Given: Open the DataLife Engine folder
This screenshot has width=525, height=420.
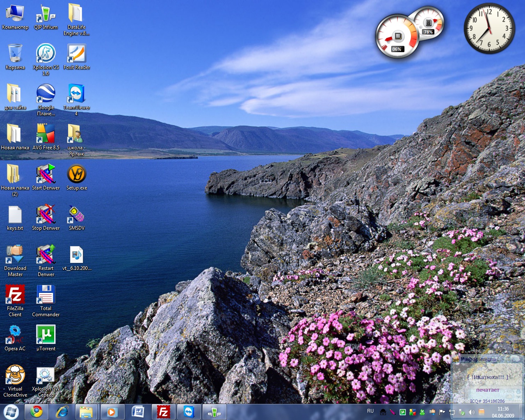Looking at the screenshot, I should click(76, 20).
